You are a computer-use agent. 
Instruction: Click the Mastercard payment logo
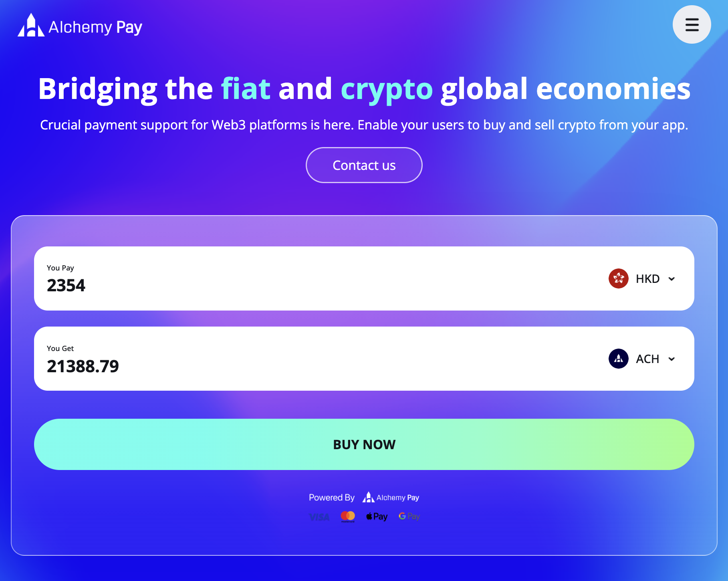(x=348, y=516)
